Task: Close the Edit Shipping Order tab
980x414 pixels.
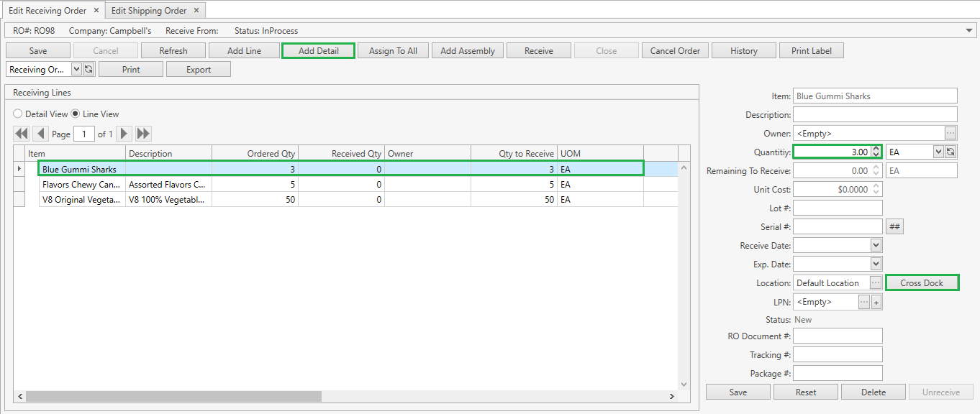Action: pyautogui.click(x=196, y=11)
